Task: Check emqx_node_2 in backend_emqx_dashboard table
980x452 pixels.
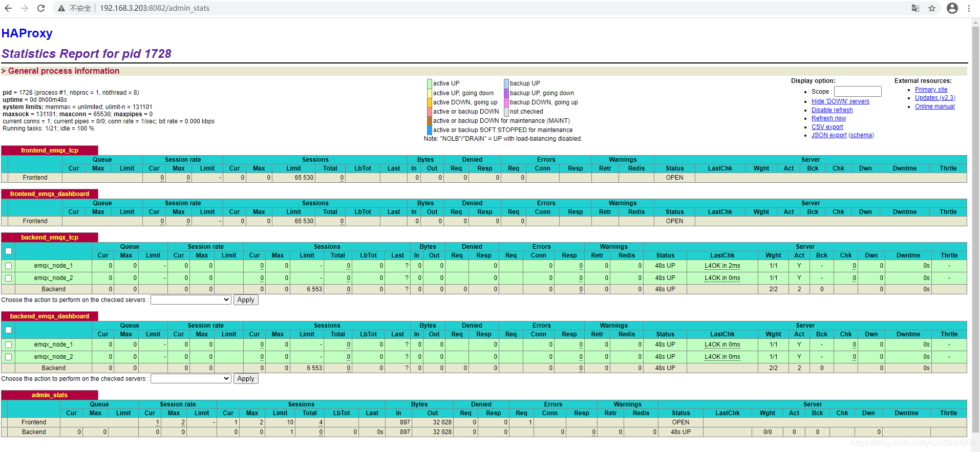Action: point(8,357)
